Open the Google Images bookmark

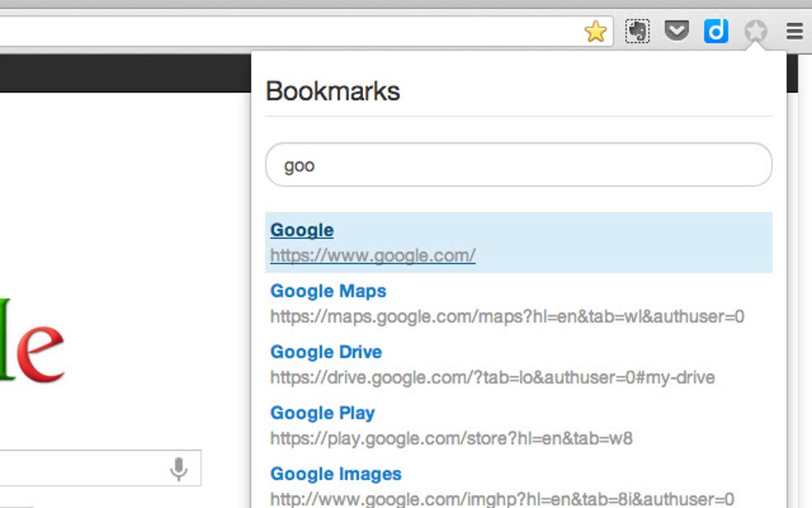335,474
